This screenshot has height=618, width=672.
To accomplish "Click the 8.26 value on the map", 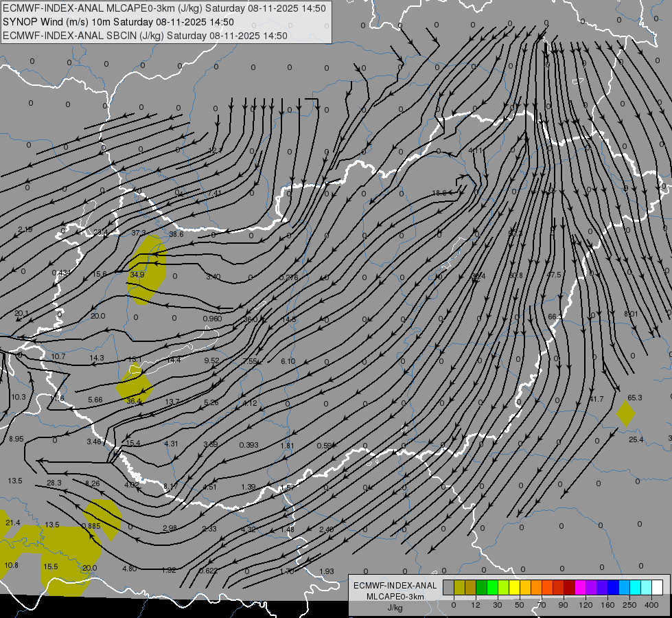I will (x=93, y=484).
